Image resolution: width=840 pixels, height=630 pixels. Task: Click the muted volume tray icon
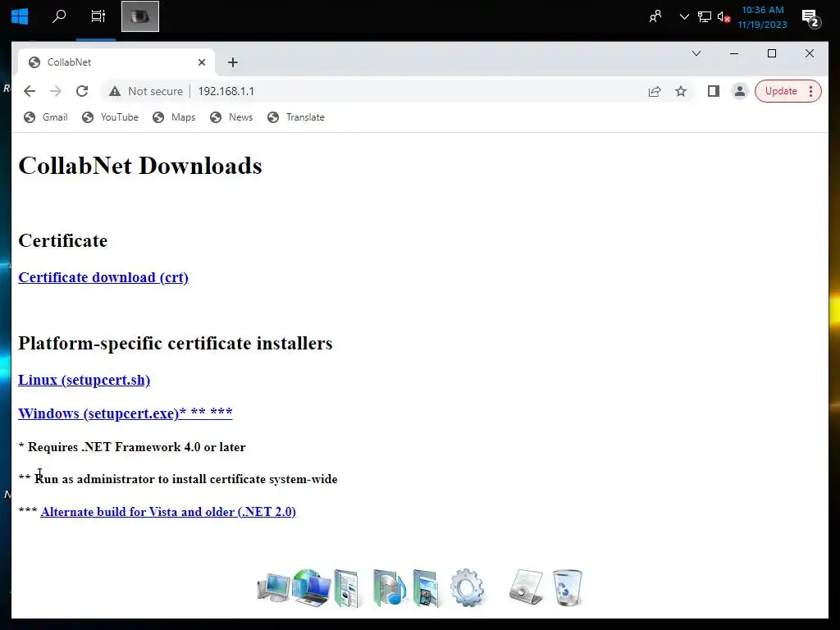(x=724, y=17)
